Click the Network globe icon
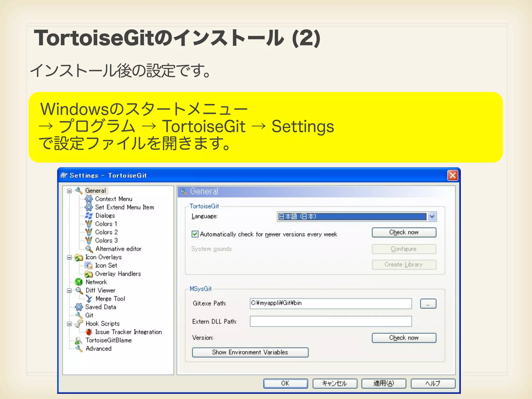This screenshot has height=399, width=532. coord(78,282)
